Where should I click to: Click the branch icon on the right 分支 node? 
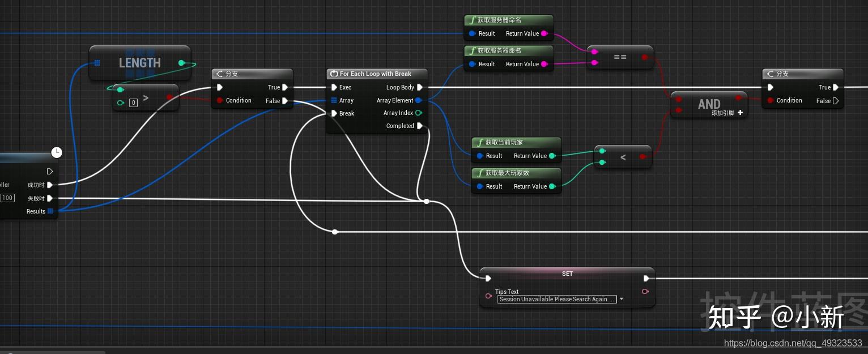tap(770, 74)
